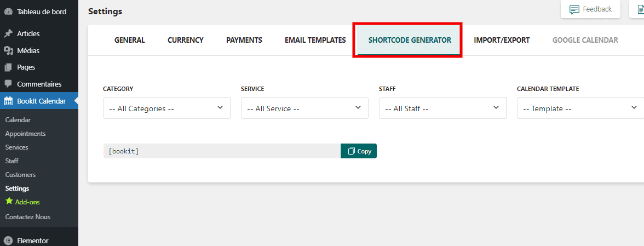Click the Commentaires speech bubble icon
The width and height of the screenshot is (644, 246).
(8, 84)
